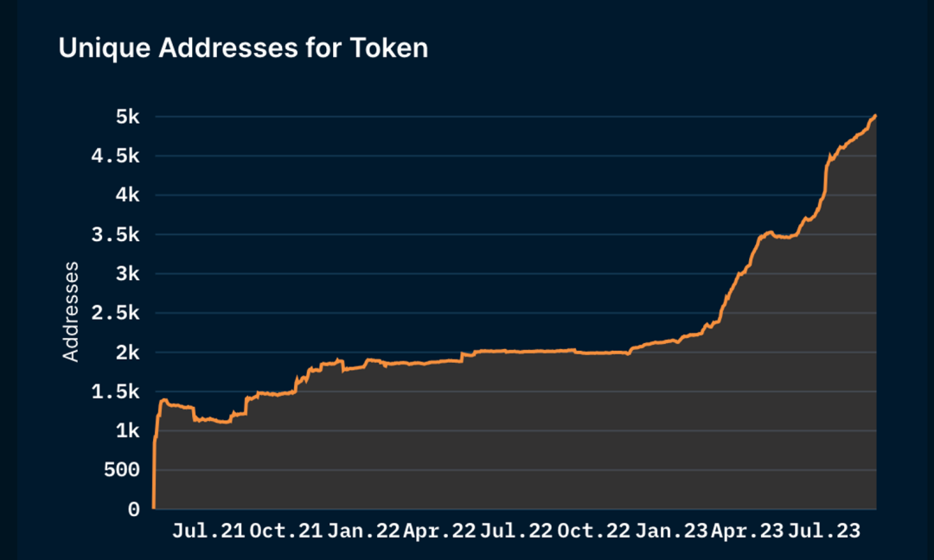934x560 pixels.
Task: Click the Jul.22 x-axis label
Action: pos(515,531)
